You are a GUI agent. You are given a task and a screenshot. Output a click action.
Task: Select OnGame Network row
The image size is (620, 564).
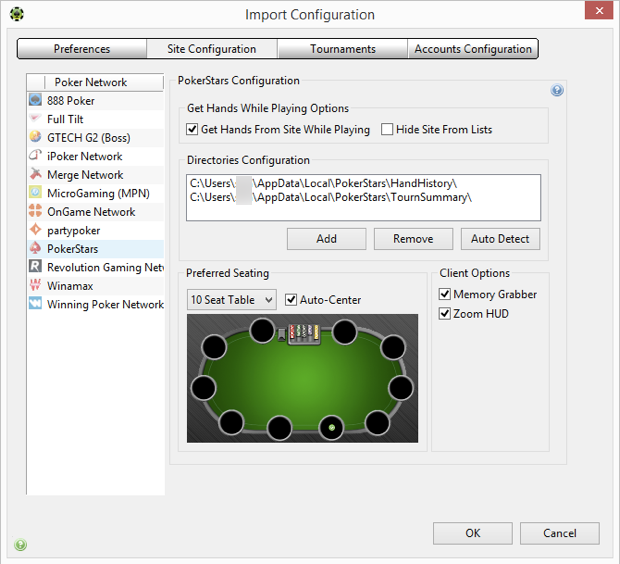pyautogui.click(x=96, y=212)
